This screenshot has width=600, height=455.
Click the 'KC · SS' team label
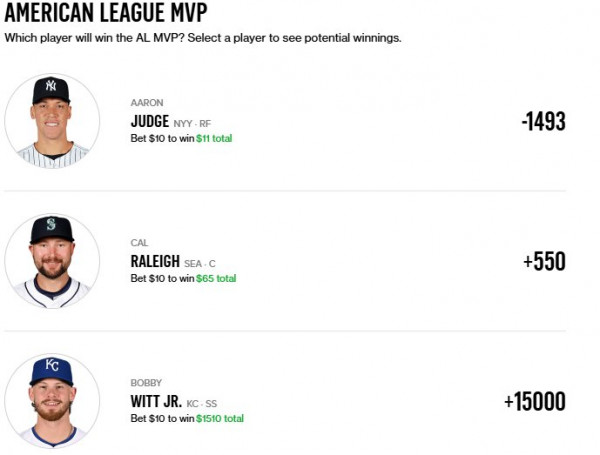click(202, 404)
